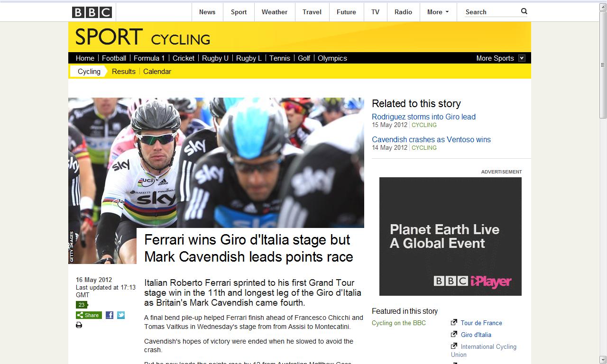Image resolution: width=607 pixels, height=364 pixels.
Task: Expand the More Sports dropdown arrow
Action: pyautogui.click(x=522, y=58)
